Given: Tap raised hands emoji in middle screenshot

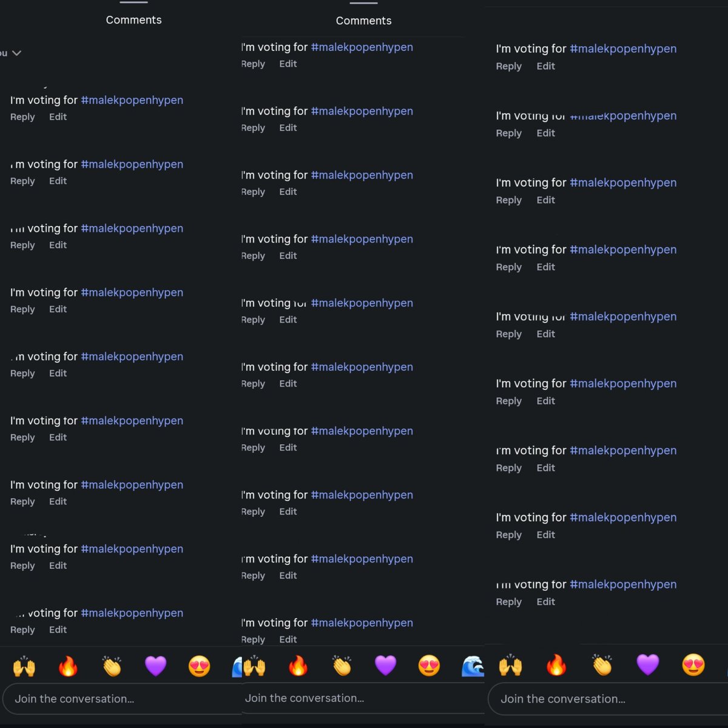Looking at the screenshot, I should [254, 666].
